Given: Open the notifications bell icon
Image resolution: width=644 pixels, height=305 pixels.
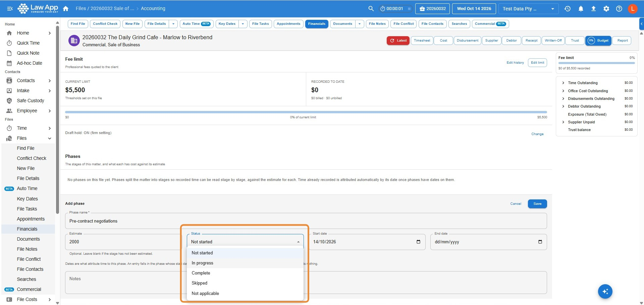Looking at the screenshot, I should 581,9.
